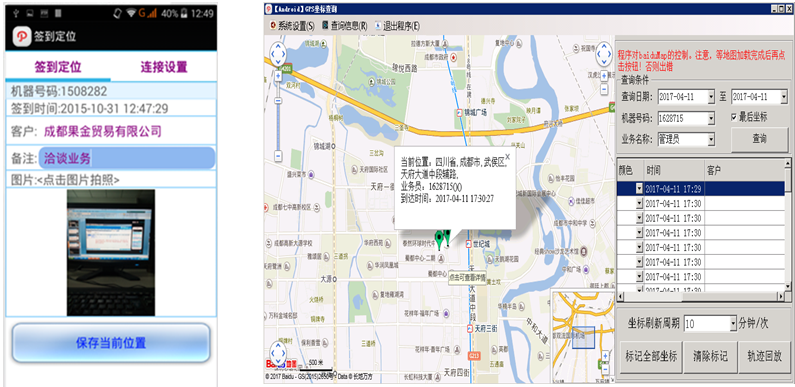Click the zoom in plus button on the map slider
Image resolution: width=795 pixels, height=387 pixels.
click(x=278, y=77)
